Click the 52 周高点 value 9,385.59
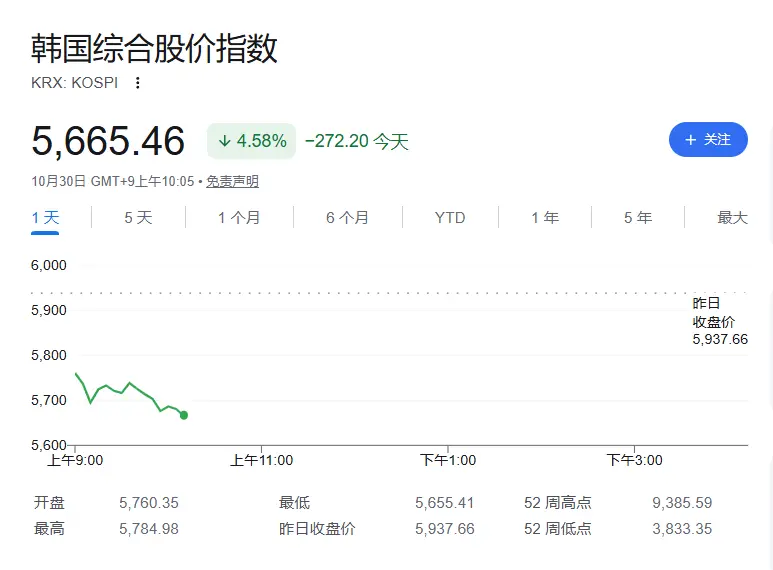The height and width of the screenshot is (570, 773). pyautogui.click(x=682, y=503)
